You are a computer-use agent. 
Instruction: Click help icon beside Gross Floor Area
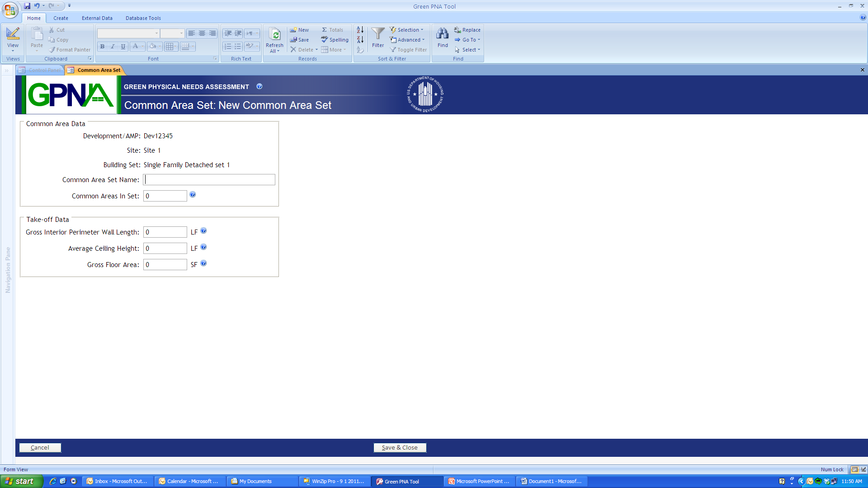pyautogui.click(x=203, y=263)
